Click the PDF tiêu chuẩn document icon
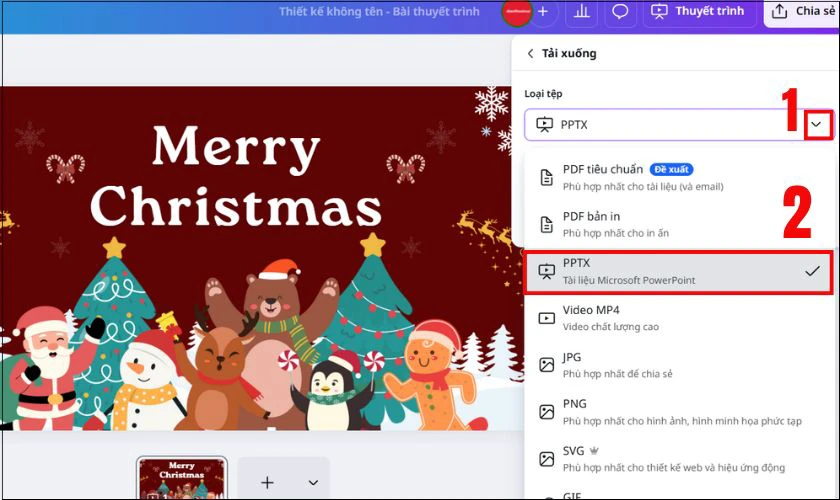This screenshot has width=840, height=500. (546, 177)
